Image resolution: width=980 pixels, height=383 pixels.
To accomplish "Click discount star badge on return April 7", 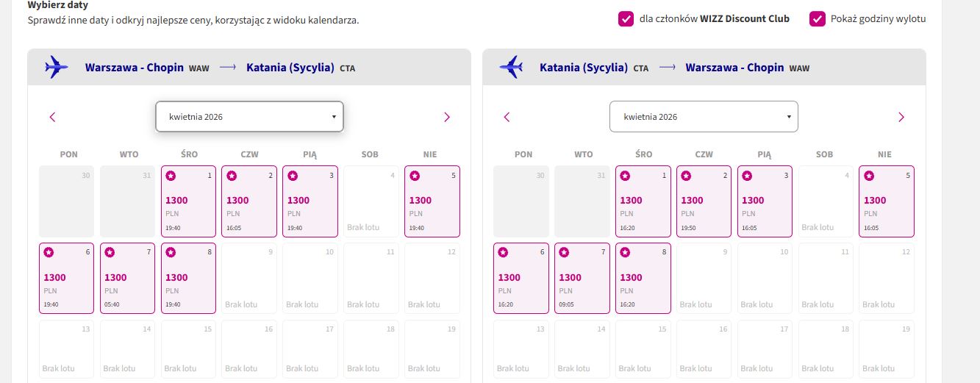I will point(564,252).
